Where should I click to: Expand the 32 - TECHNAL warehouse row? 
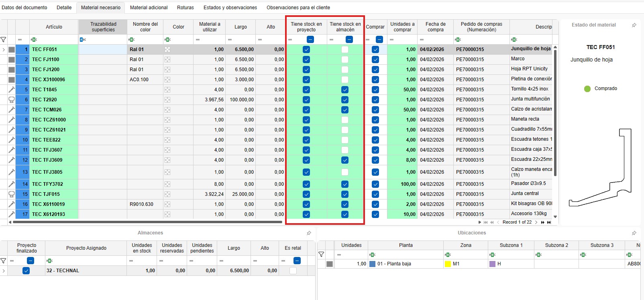(x=4, y=271)
